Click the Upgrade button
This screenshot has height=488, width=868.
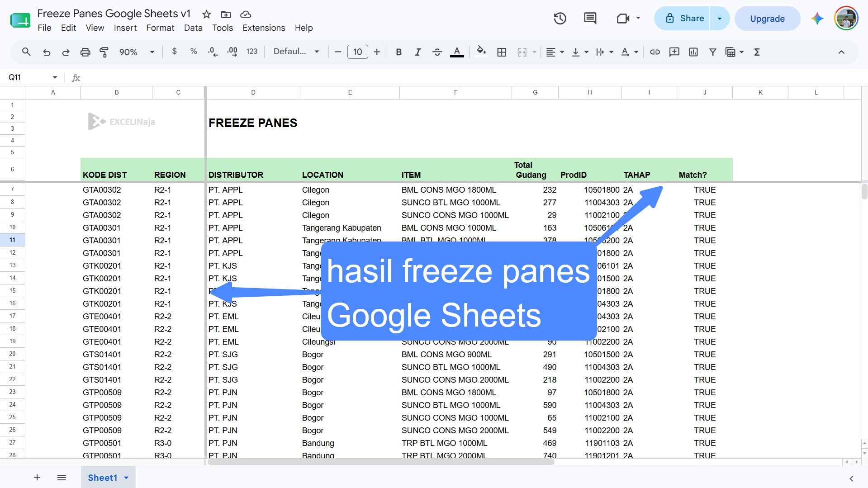tap(767, 19)
